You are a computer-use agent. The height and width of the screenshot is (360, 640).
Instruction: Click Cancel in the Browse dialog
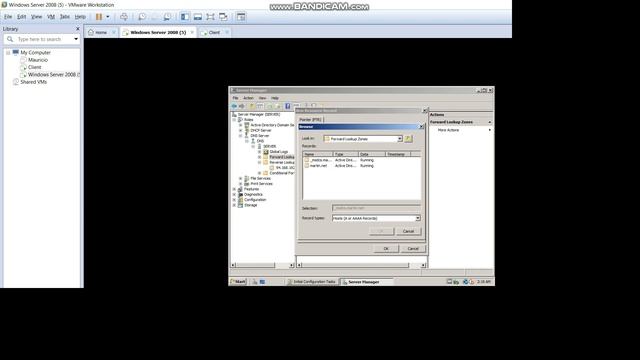408,231
